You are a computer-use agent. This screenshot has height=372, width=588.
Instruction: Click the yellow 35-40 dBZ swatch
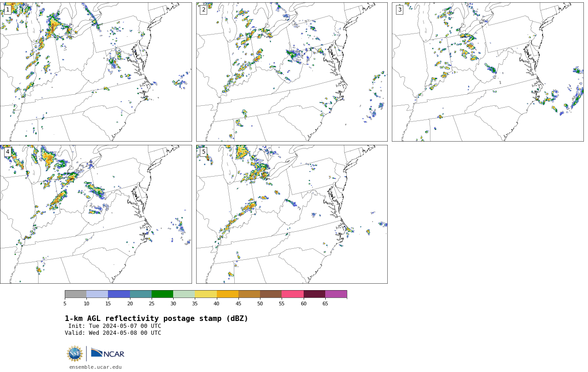pos(206,294)
